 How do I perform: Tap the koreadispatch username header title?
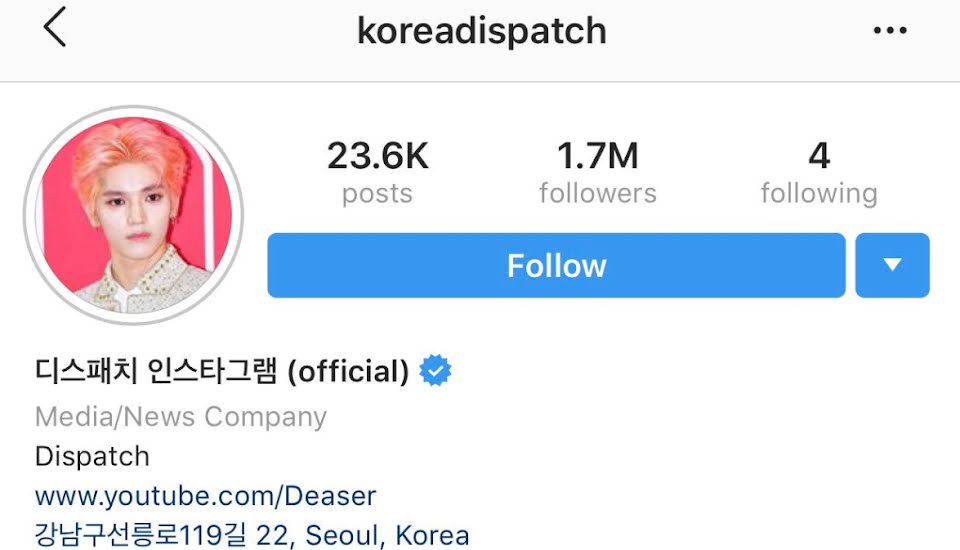[x=482, y=31]
